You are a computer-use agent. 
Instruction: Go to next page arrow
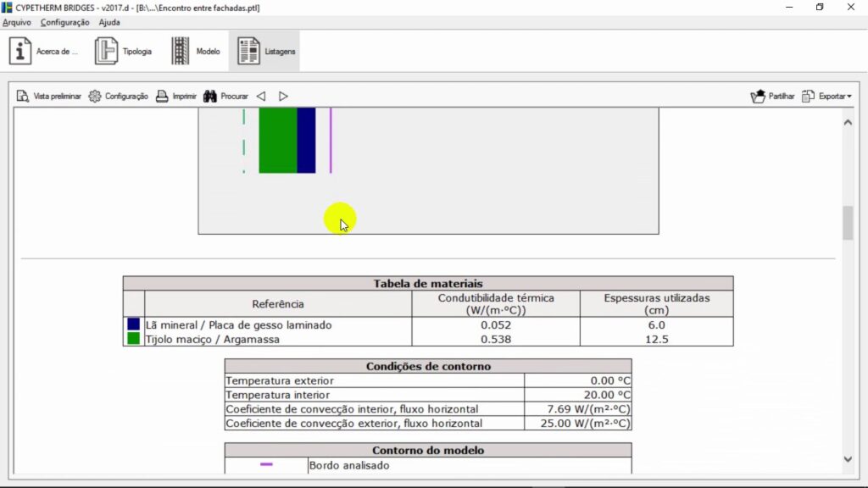click(x=284, y=97)
